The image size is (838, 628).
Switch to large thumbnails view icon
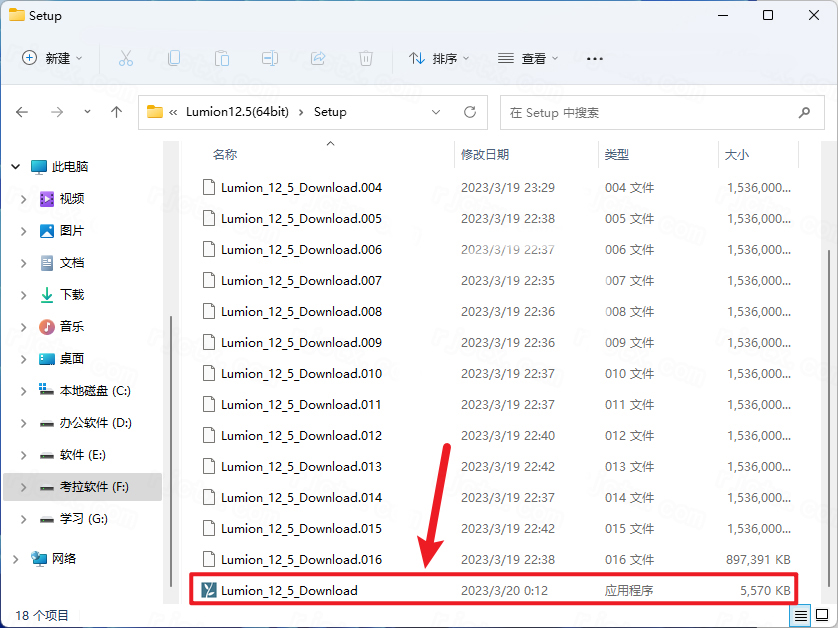(822, 616)
